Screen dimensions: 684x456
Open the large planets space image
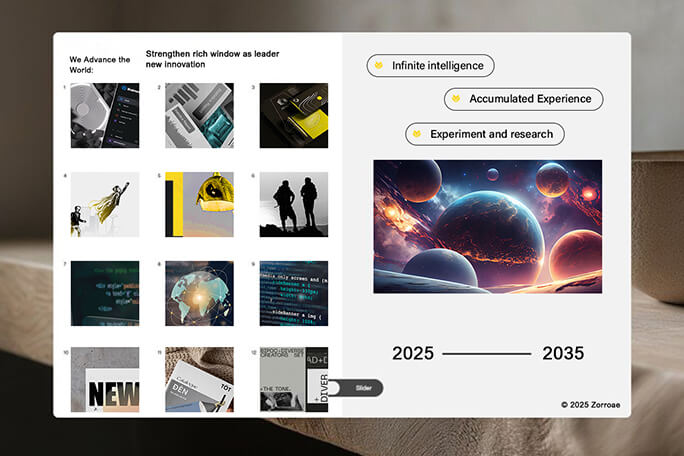(487, 226)
